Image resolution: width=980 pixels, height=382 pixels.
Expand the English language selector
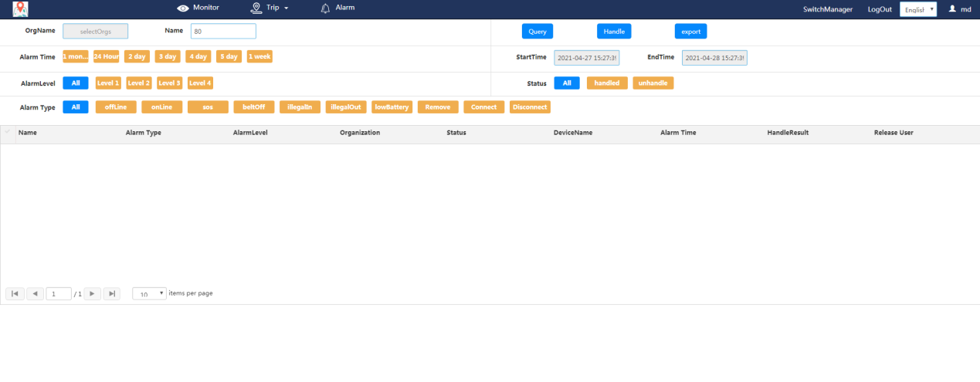click(x=917, y=9)
